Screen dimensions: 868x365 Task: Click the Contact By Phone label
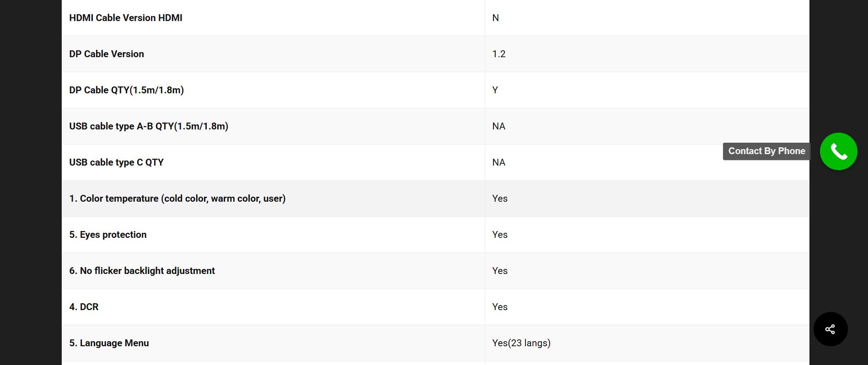(x=766, y=151)
